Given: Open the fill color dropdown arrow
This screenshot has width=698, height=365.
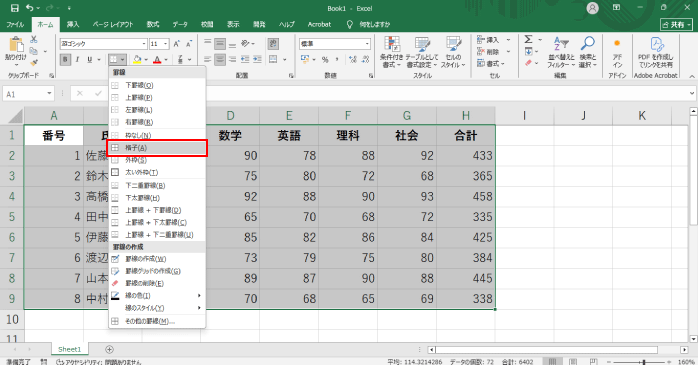Looking at the screenshot, I should click(146, 60).
